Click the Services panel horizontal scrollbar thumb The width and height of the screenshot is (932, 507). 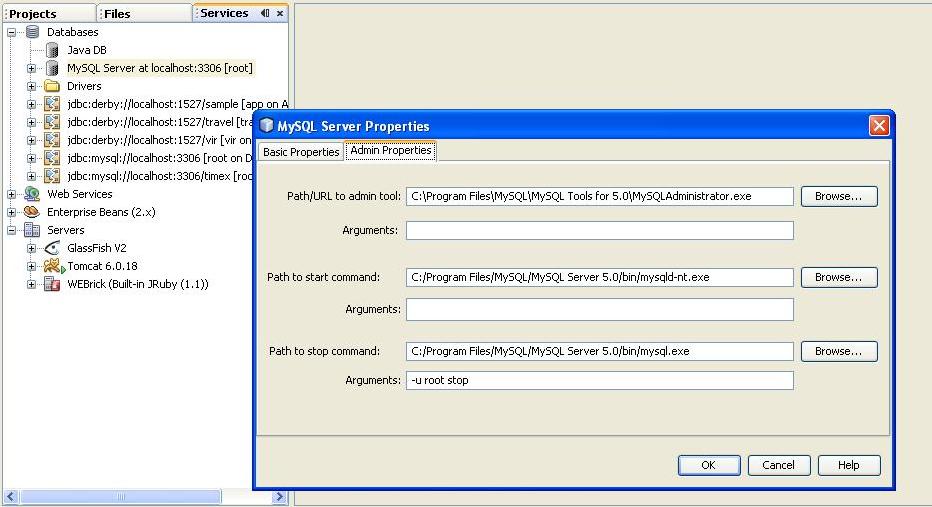[x=121, y=496]
